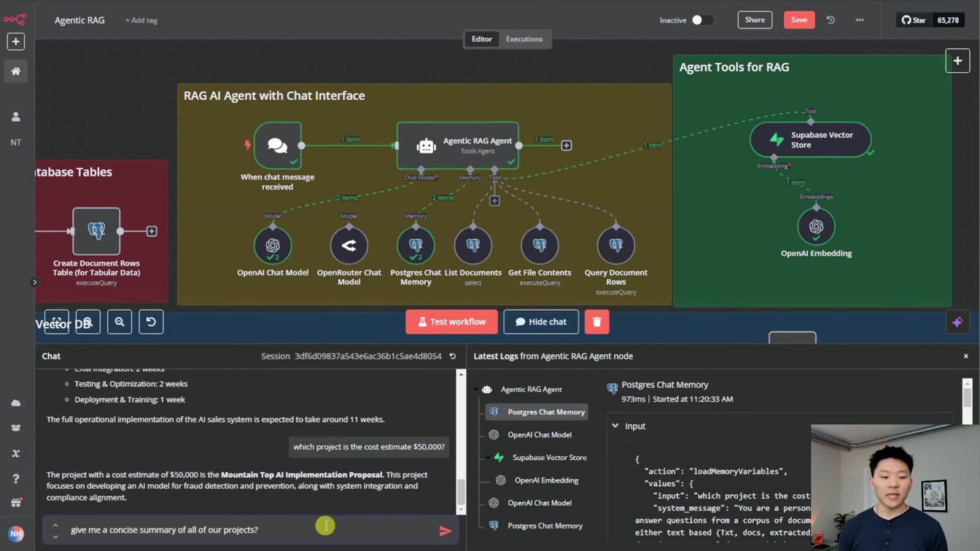980x551 pixels.
Task: Open the person icon in left sidebar
Action: [15, 117]
